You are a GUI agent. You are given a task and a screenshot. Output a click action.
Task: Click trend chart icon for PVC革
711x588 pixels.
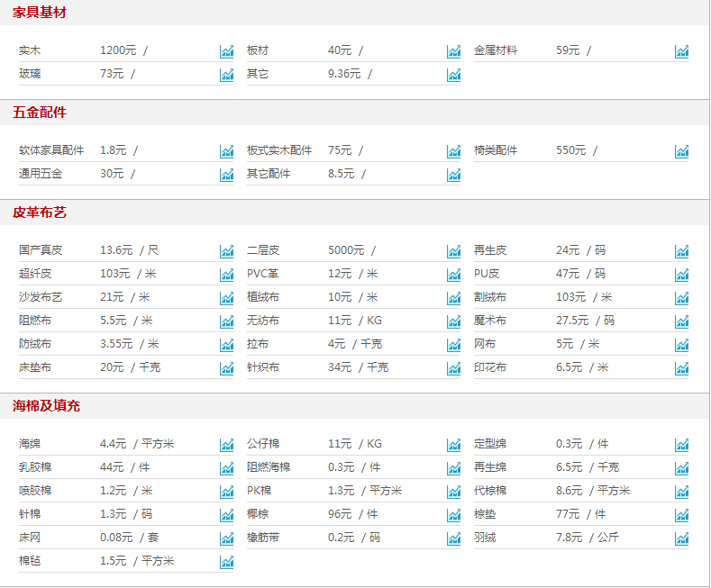coord(453,275)
